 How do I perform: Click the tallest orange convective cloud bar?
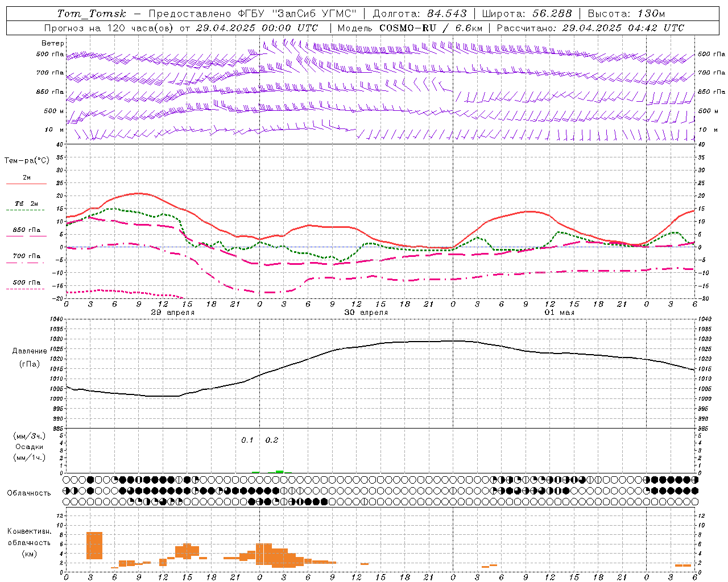[x=94, y=546]
